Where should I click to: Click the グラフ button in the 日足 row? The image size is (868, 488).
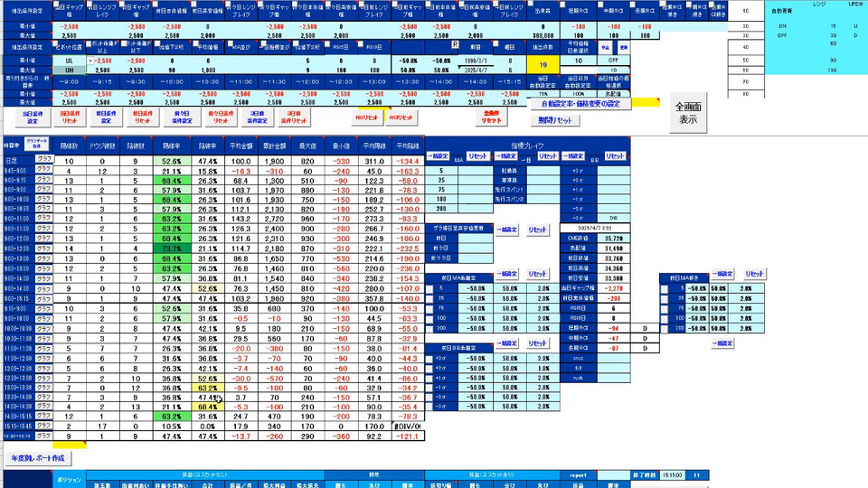[43, 159]
